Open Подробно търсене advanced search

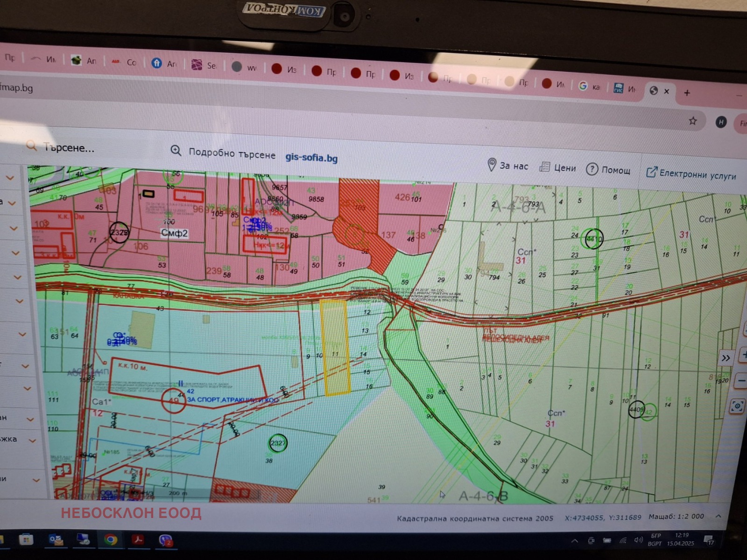tap(224, 153)
